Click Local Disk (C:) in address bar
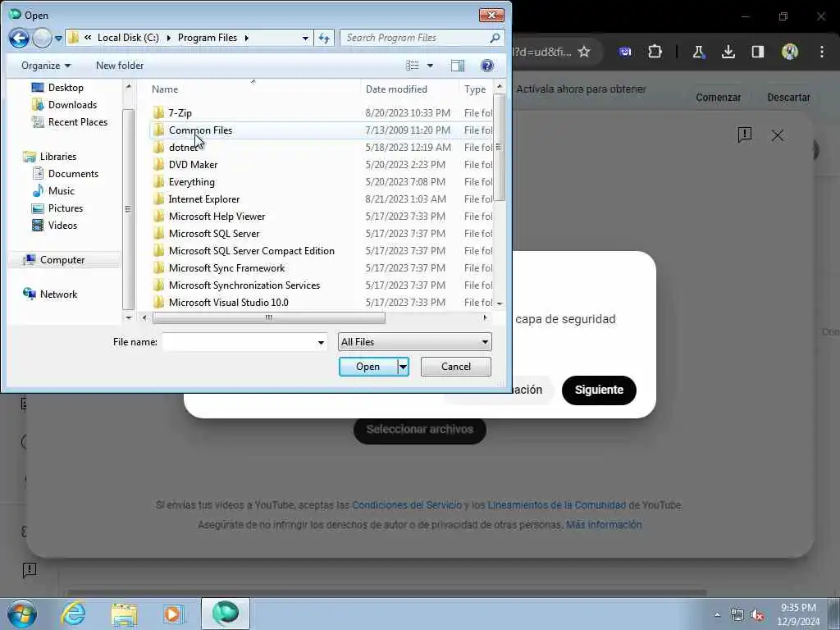 pos(128,38)
